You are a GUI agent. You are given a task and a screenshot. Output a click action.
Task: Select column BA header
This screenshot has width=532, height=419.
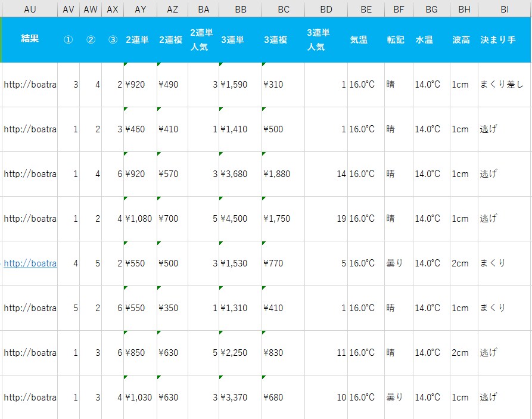204,9
